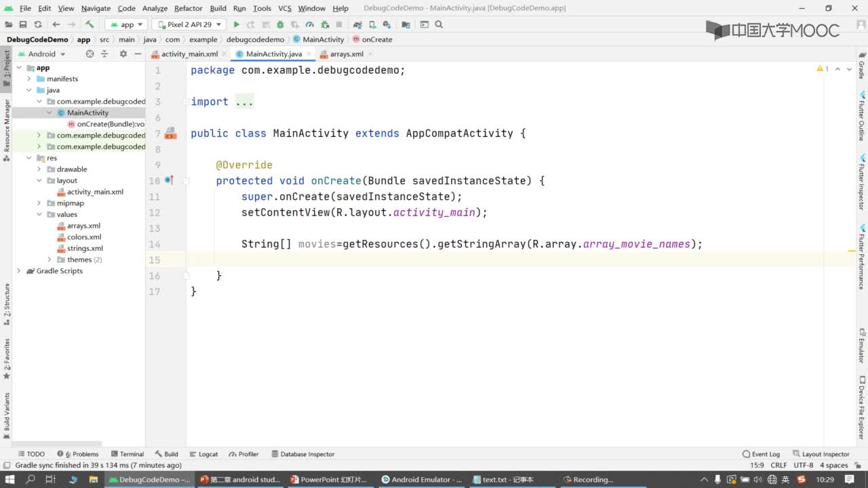Image resolution: width=868 pixels, height=488 pixels.
Task: Expand the Gradle Scripts node
Action: click(19, 271)
